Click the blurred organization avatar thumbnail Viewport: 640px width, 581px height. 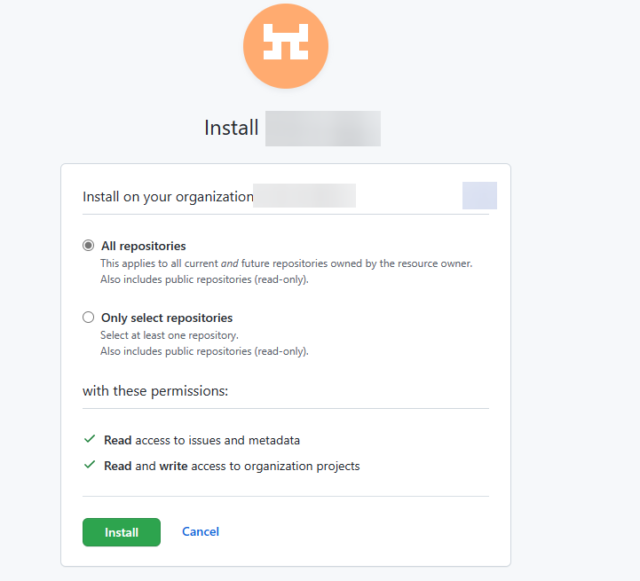click(480, 196)
